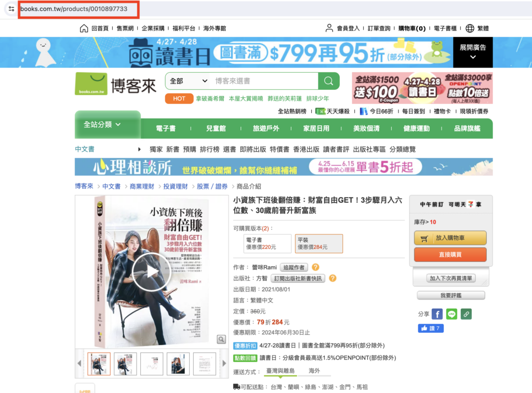This screenshot has height=393, width=532.
Task: Click the Facebook like 讚 7 button
Action: (x=431, y=328)
